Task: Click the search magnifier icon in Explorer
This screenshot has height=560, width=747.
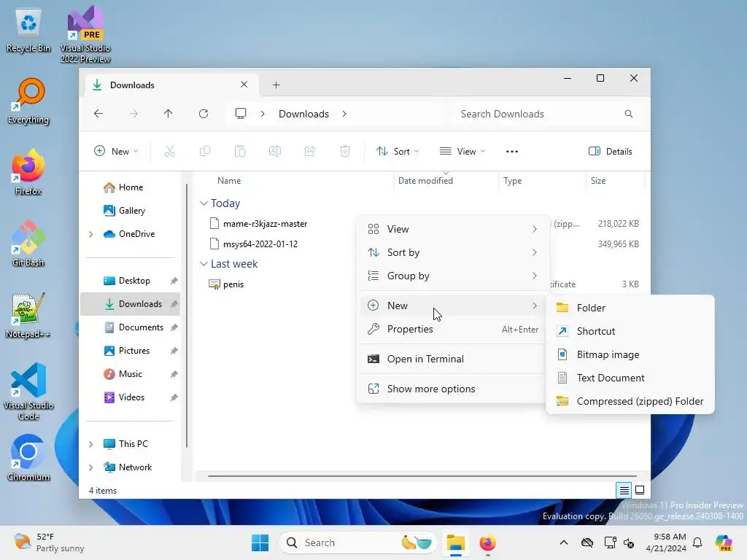Action: (628, 114)
